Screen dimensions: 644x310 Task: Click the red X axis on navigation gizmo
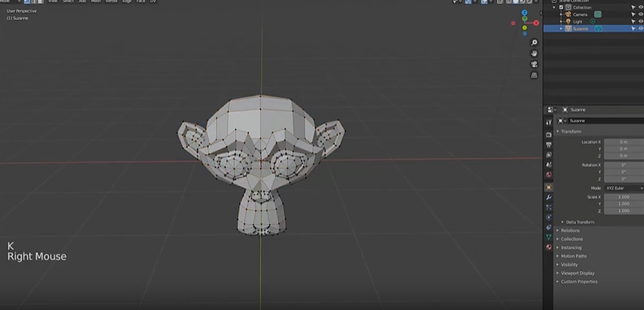[536, 23]
